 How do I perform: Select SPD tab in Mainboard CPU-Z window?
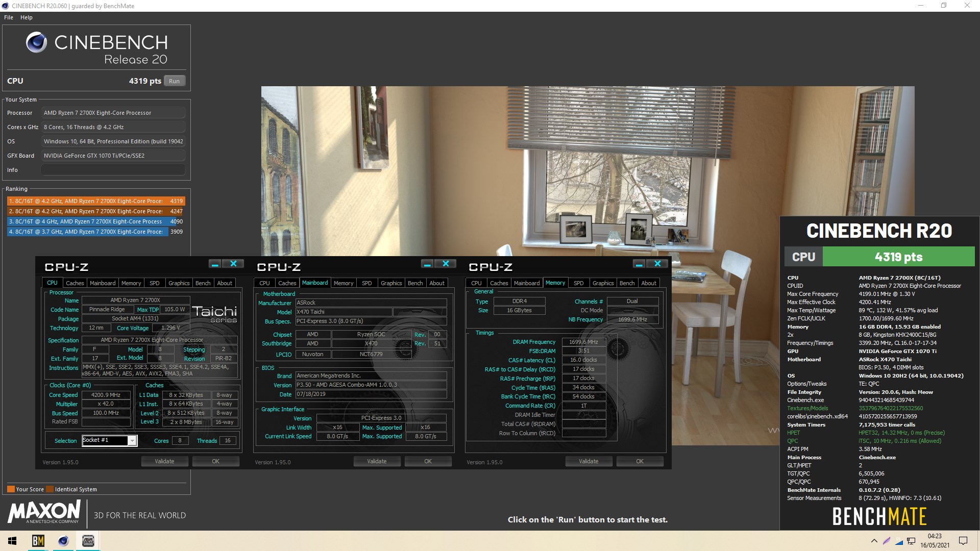(x=367, y=283)
